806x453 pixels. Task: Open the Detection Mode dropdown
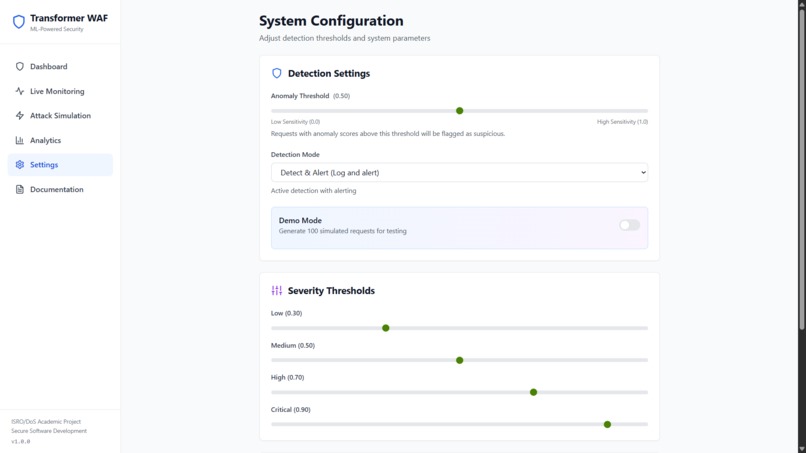[x=459, y=173]
